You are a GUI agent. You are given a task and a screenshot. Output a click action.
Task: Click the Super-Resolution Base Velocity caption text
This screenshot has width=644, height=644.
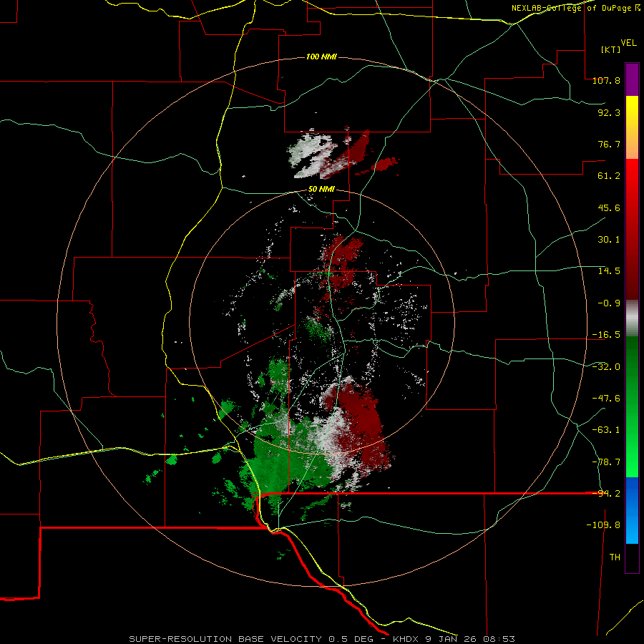click(x=322, y=639)
